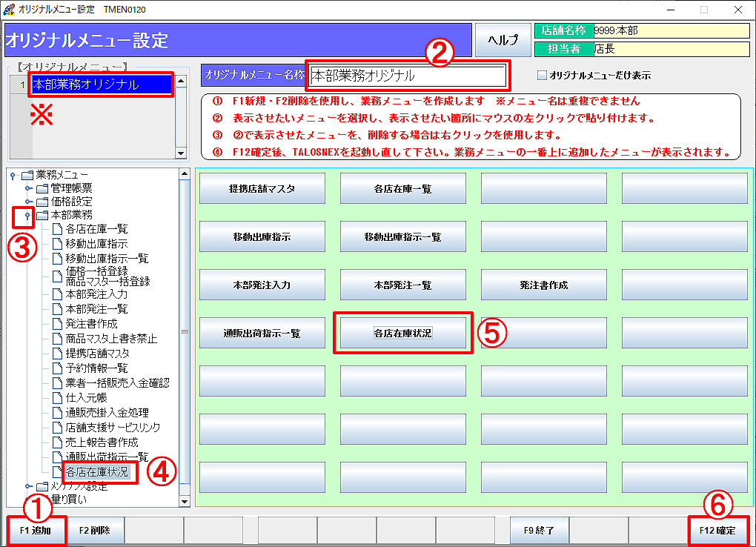The image size is (756, 547).
Task: Select the 各店在庫状況 menu tile
Action: (403, 333)
